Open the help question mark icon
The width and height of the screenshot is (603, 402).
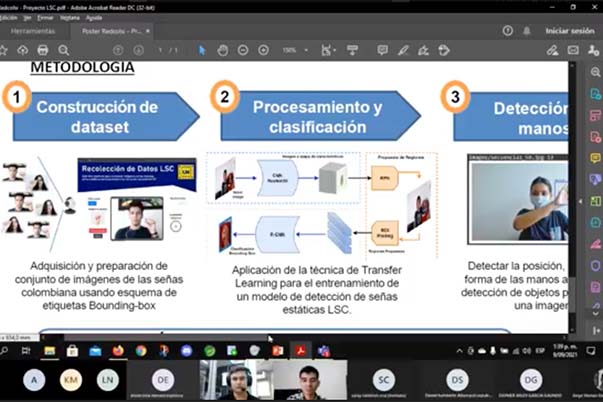click(x=508, y=31)
